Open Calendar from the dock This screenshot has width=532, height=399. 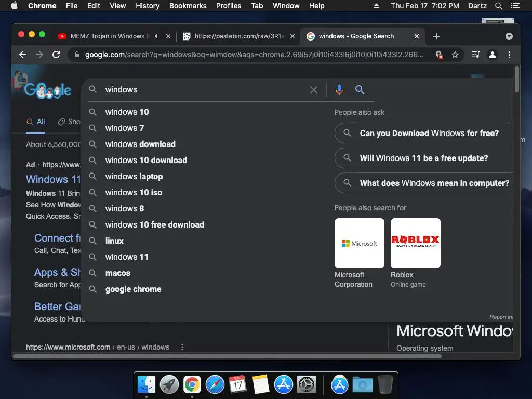coord(237,384)
